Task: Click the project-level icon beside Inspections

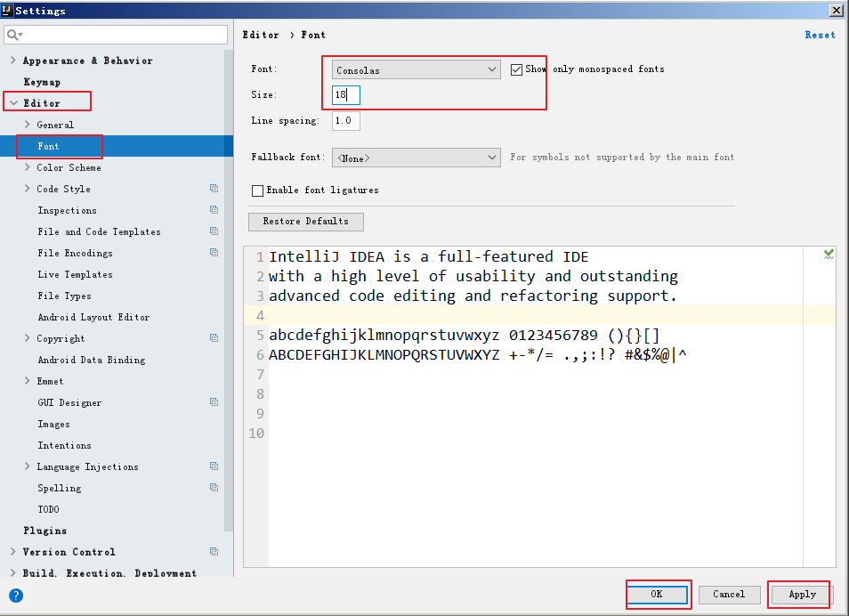Action: pyautogui.click(x=214, y=210)
